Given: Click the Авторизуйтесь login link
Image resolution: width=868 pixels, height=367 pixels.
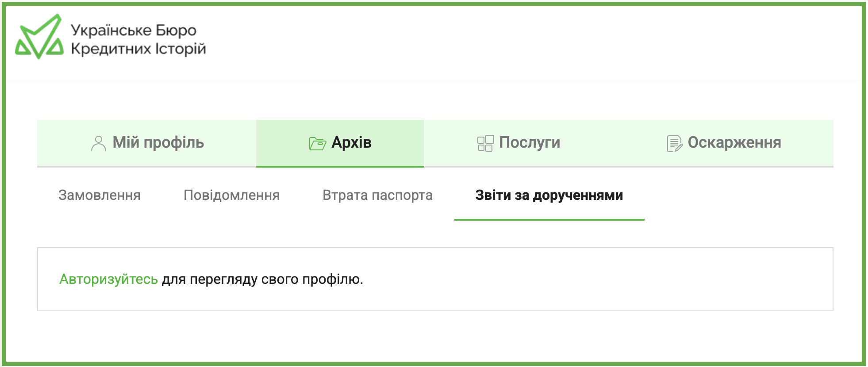Looking at the screenshot, I should [x=108, y=279].
